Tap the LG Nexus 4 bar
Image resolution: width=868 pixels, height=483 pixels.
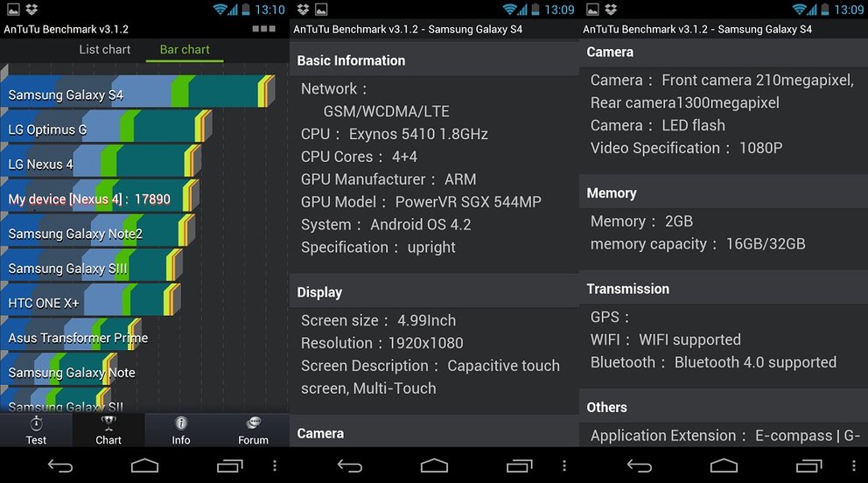coord(101,161)
